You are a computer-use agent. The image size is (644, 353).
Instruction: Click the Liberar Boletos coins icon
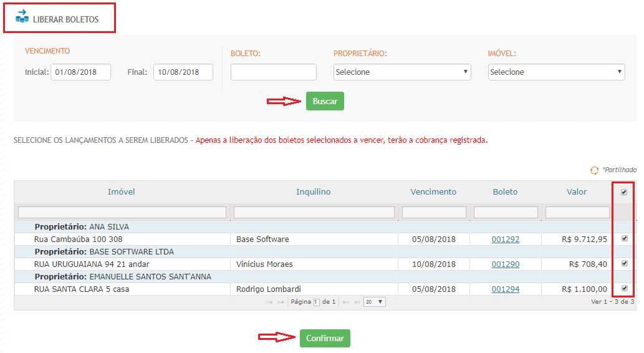pos(22,17)
